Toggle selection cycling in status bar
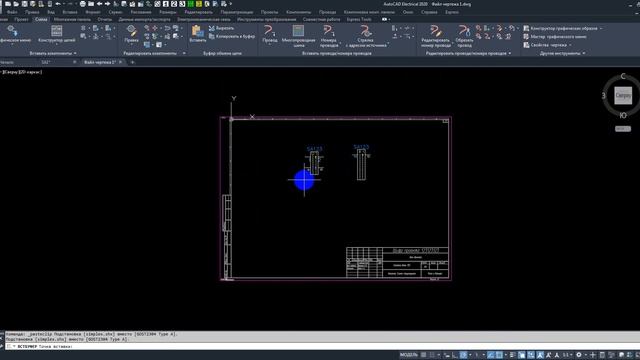This screenshot has width=640, height=360. [531, 355]
